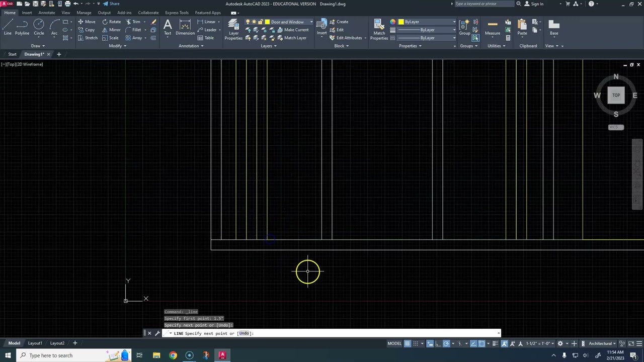Viewport: 644px width, 362px height.
Task: Select the Circle tool
Action: point(39,27)
